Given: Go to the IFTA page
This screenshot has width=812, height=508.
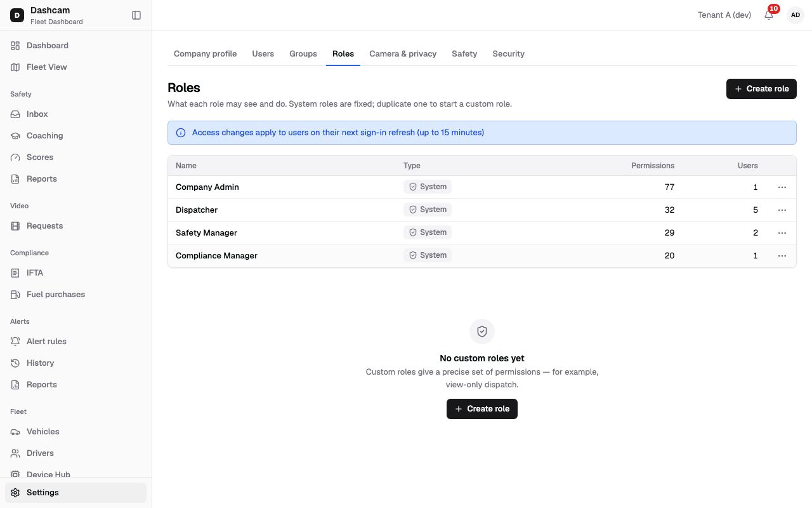Looking at the screenshot, I should pyautogui.click(x=75, y=273).
